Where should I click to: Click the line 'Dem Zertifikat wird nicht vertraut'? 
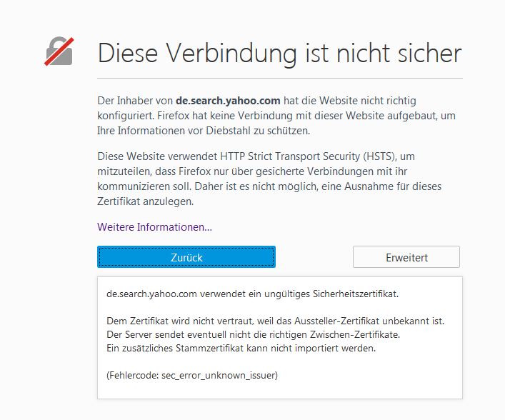point(276,321)
